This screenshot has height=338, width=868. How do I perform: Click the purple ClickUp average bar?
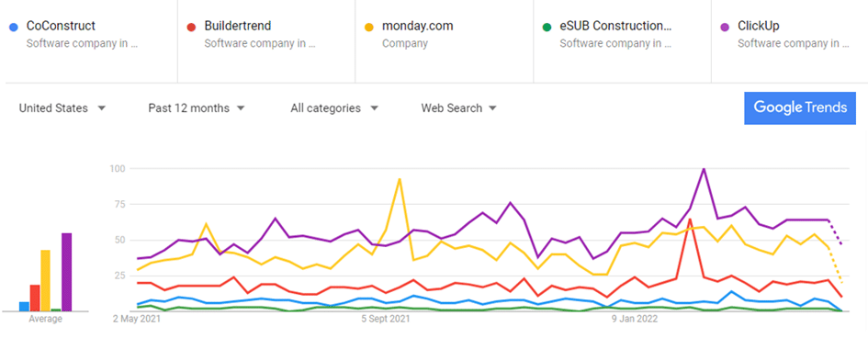pyautogui.click(x=66, y=272)
